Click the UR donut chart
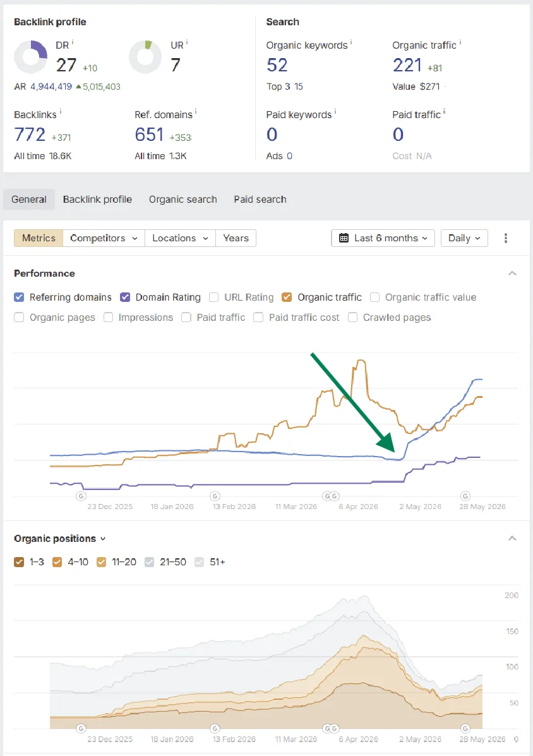The height and width of the screenshot is (756, 533). tap(145, 57)
